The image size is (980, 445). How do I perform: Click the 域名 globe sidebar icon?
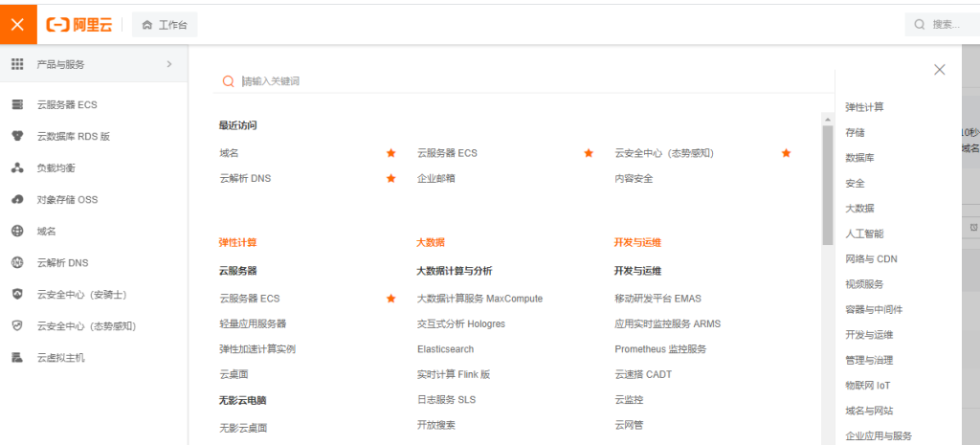pyautogui.click(x=17, y=231)
